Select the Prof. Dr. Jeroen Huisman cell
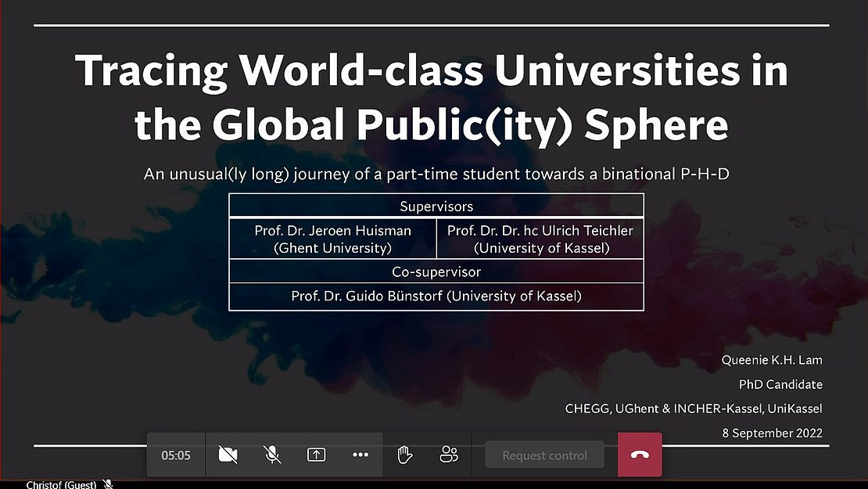 332,239
